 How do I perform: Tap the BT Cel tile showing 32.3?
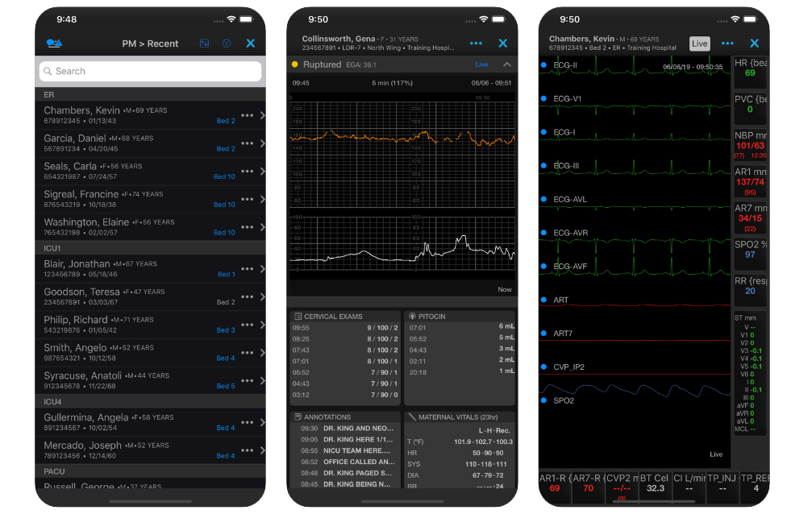tap(655, 487)
